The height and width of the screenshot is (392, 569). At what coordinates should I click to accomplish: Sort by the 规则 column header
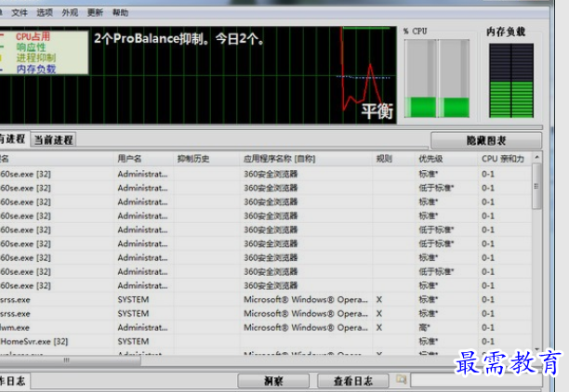[393, 159]
